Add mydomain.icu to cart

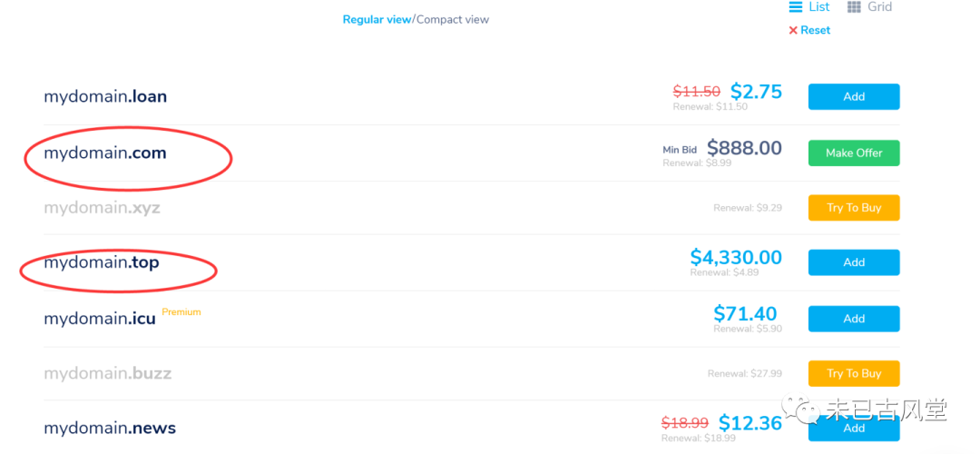(x=854, y=319)
